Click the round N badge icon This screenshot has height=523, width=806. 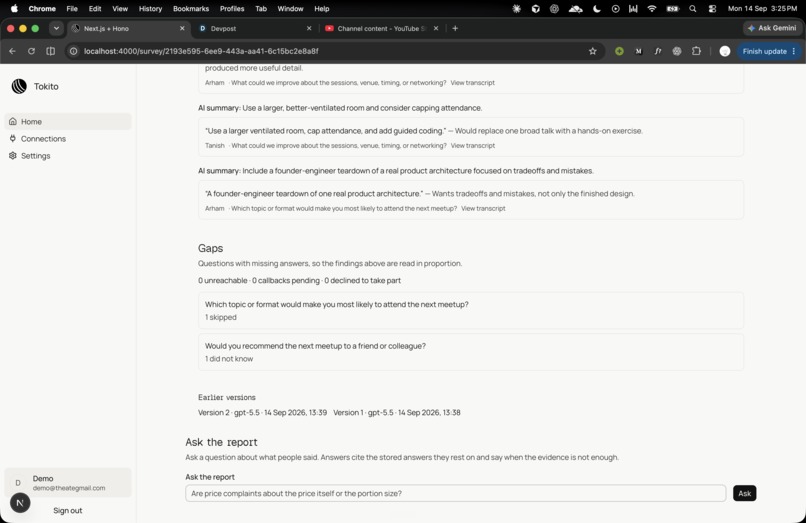coord(20,503)
